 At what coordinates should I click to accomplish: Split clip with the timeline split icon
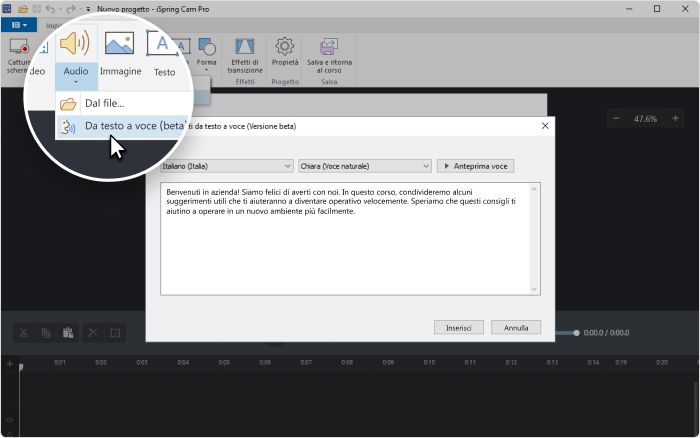(x=115, y=333)
